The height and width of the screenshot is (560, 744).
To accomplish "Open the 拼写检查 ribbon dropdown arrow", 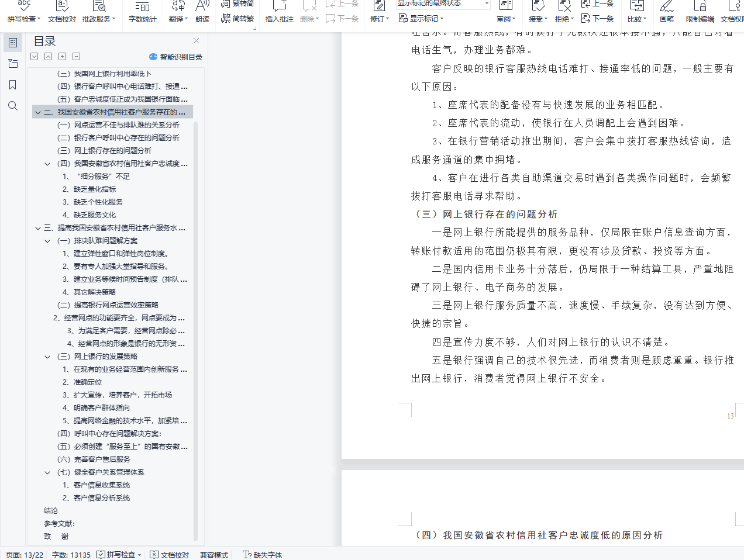I will click(39, 19).
